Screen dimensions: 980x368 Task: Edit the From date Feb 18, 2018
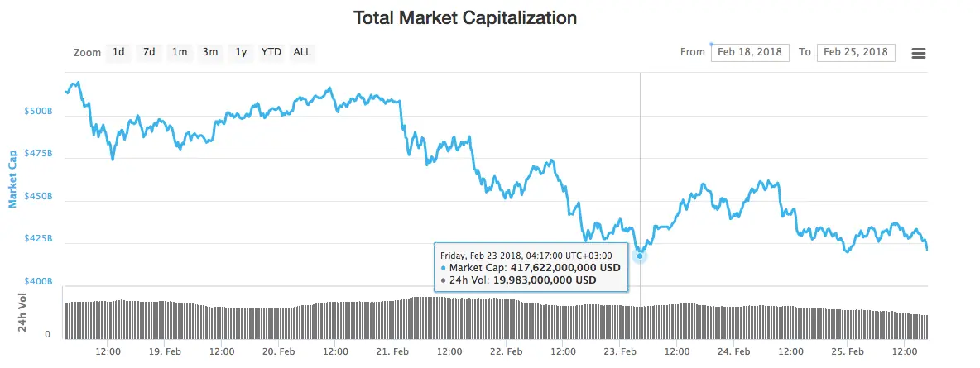(x=750, y=52)
